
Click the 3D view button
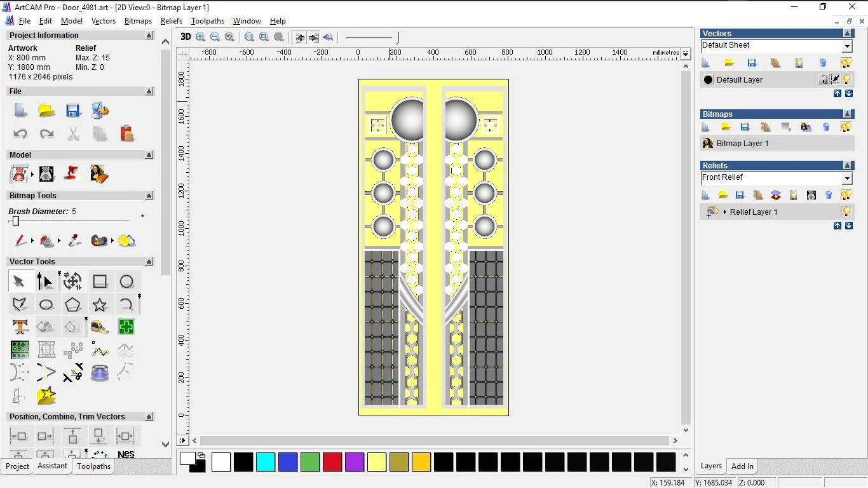[186, 37]
